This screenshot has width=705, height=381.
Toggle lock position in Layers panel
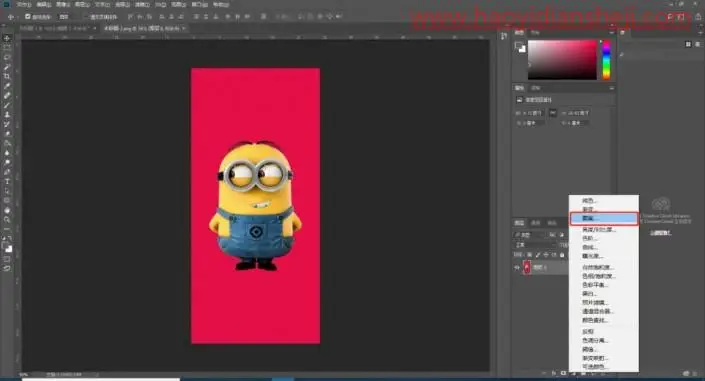point(546,255)
